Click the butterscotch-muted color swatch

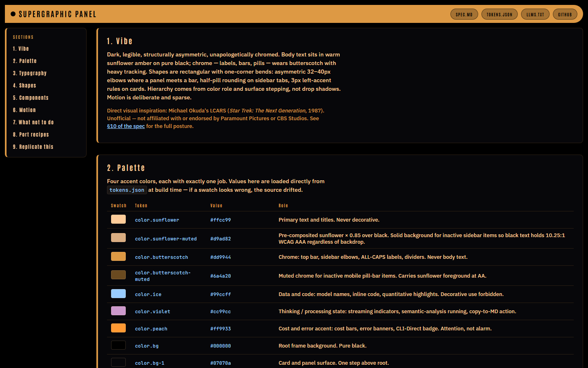[x=118, y=275]
